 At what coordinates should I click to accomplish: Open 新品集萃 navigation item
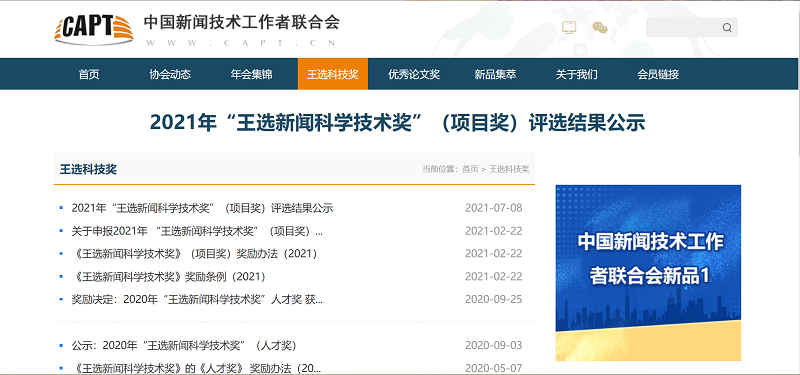click(495, 74)
